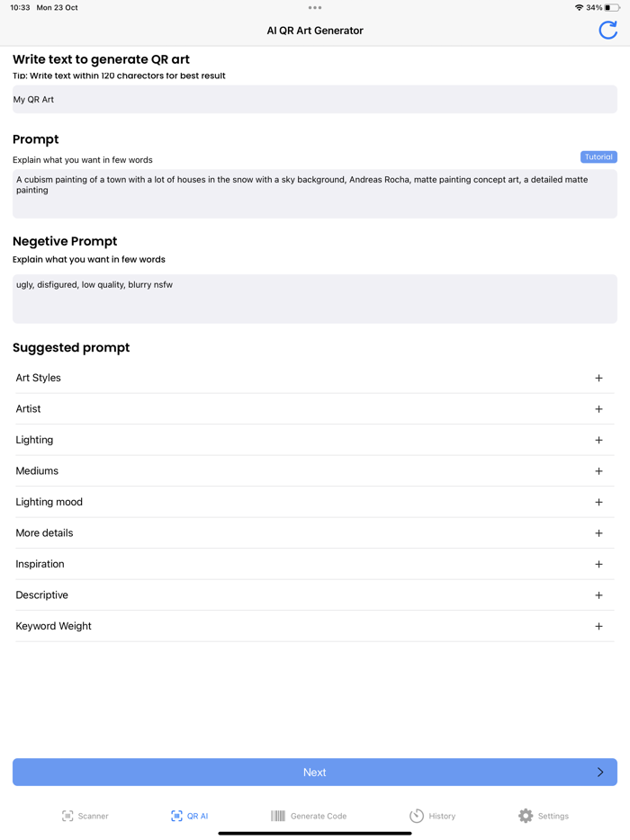Expand the Keyword Weight section
Image resolution: width=630 pixels, height=840 pixels.
point(598,627)
